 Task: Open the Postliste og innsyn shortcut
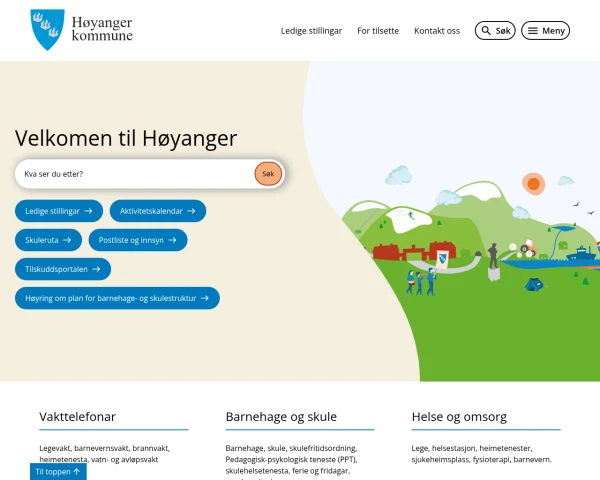138,240
